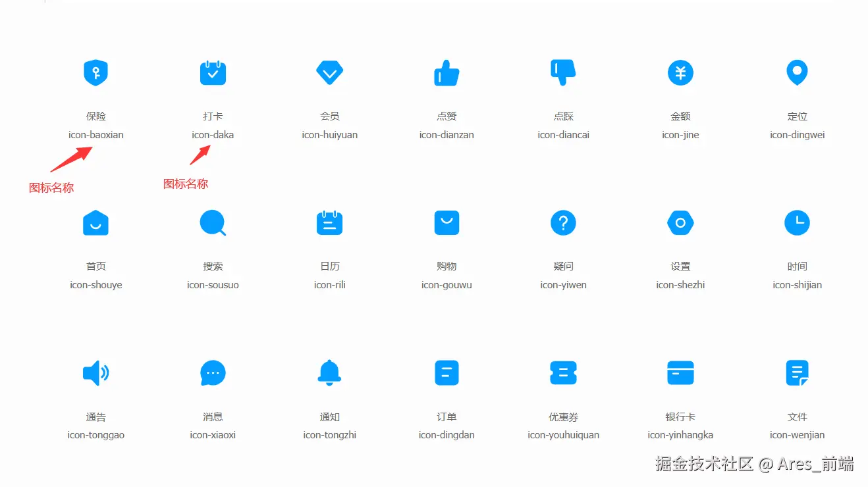Select the dianzan thumbs-up icon
Image resolution: width=868 pixels, height=487 pixels.
pyautogui.click(x=447, y=72)
